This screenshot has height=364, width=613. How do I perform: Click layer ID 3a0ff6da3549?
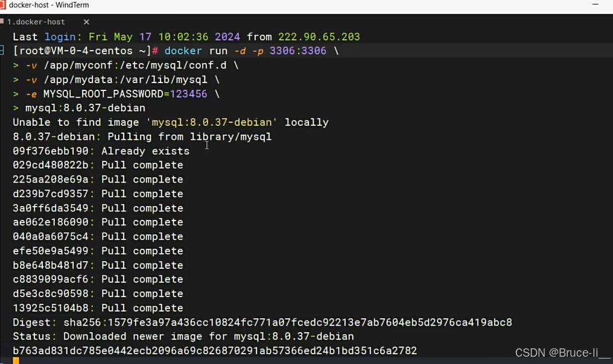click(x=51, y=208)
